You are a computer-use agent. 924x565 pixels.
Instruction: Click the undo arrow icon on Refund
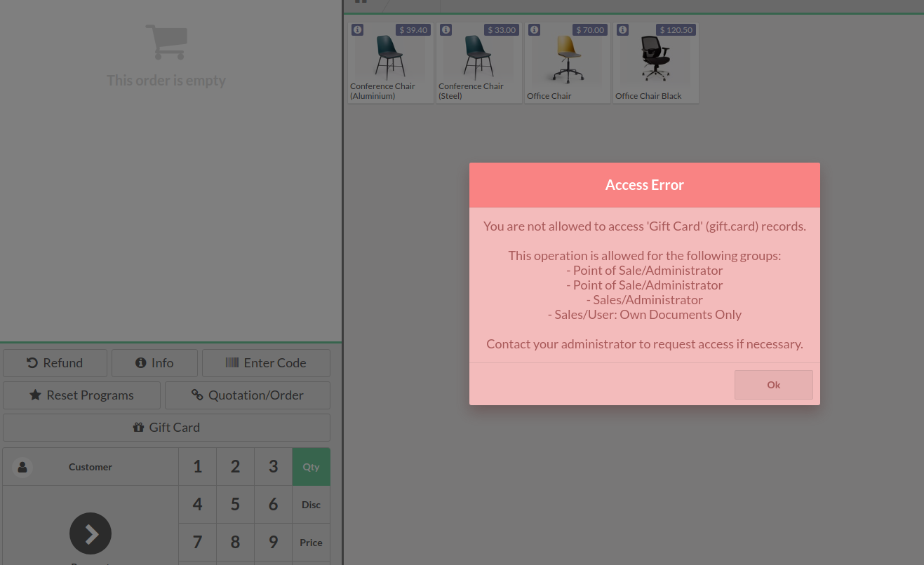(x=32, y=363)
